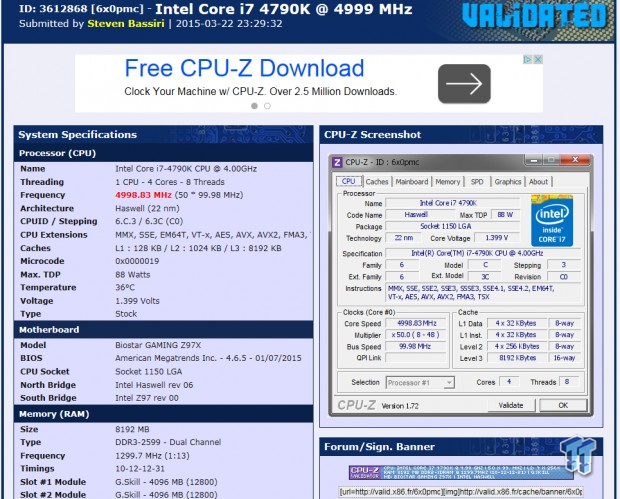Viewport: 620px width, 499px height.
Task: Switch to Caches tab in CPU-Z
Action: (x=377, y=182)
